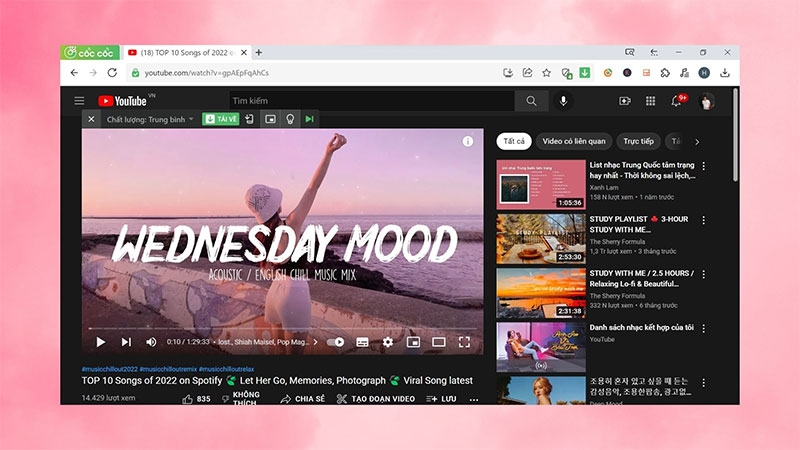Image resolution: width=800 pixels, height=450 pixels.
Task: Select the Tất cả filter chip
Action: (x=514, y=141)
